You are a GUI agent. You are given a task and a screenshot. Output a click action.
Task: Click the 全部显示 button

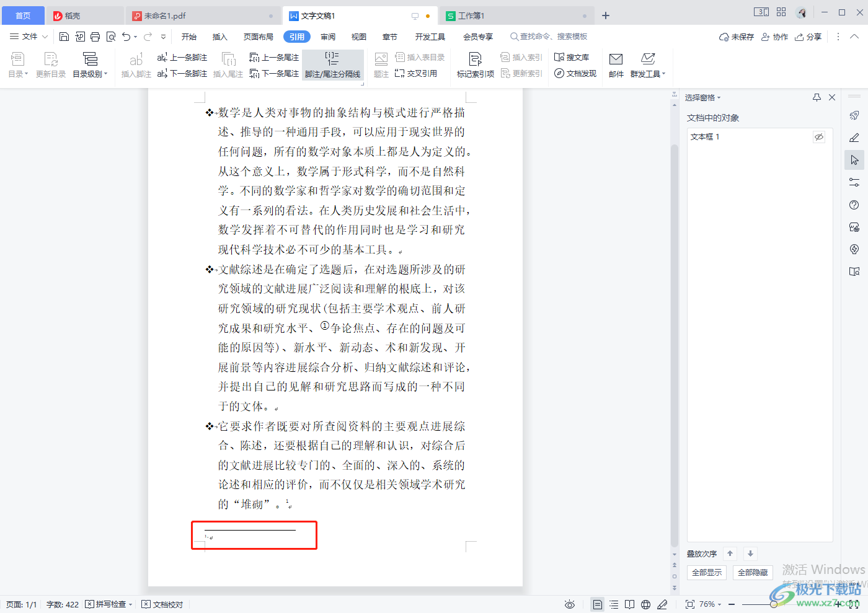pos(707,572)
